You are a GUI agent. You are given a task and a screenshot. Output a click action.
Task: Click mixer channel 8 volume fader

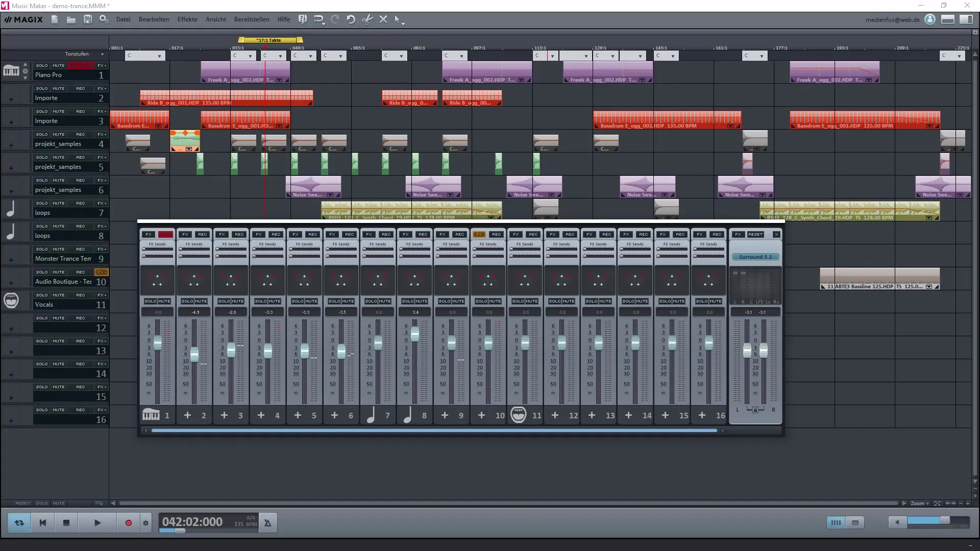coord(415,335)
